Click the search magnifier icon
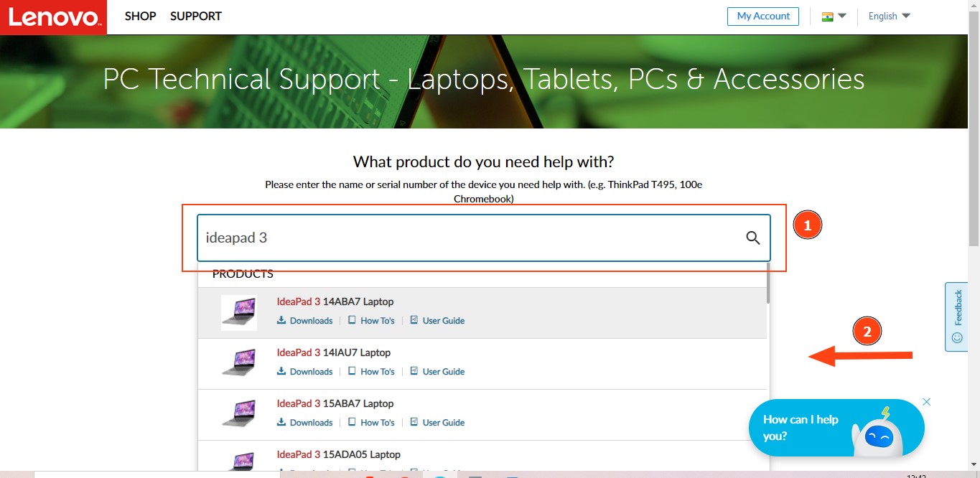This screenshot has height=478, width=980. (x=752, y=238)
